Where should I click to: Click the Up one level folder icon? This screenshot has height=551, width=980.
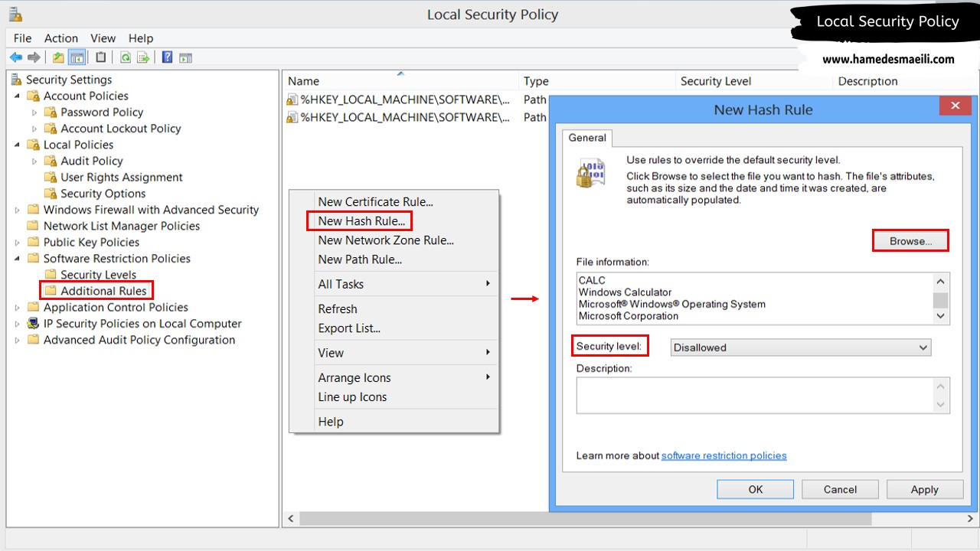click(x=59, y=57)
